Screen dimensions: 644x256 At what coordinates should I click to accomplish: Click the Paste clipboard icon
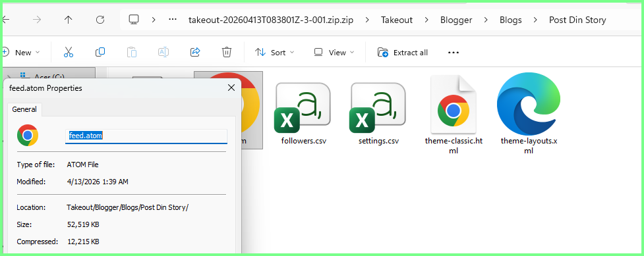131,52
